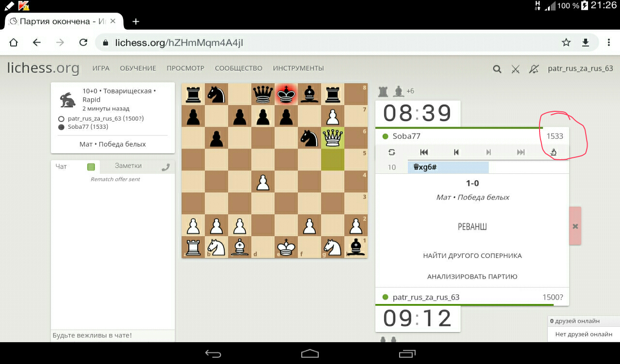This screenshot has width=620, height=364.
Task: Click АНАЛИЗИРОВАТЬ ПАРТИЮ button
Action: [472, 276]
